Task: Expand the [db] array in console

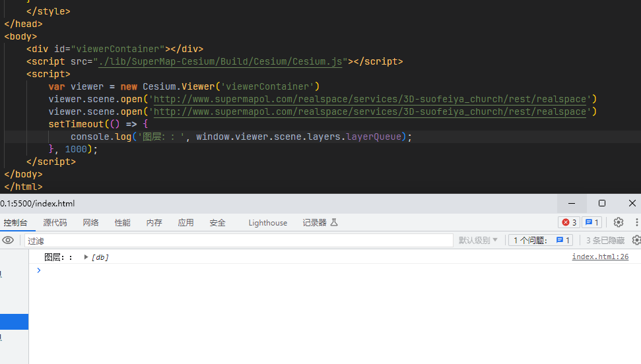Action: [86, 257]
